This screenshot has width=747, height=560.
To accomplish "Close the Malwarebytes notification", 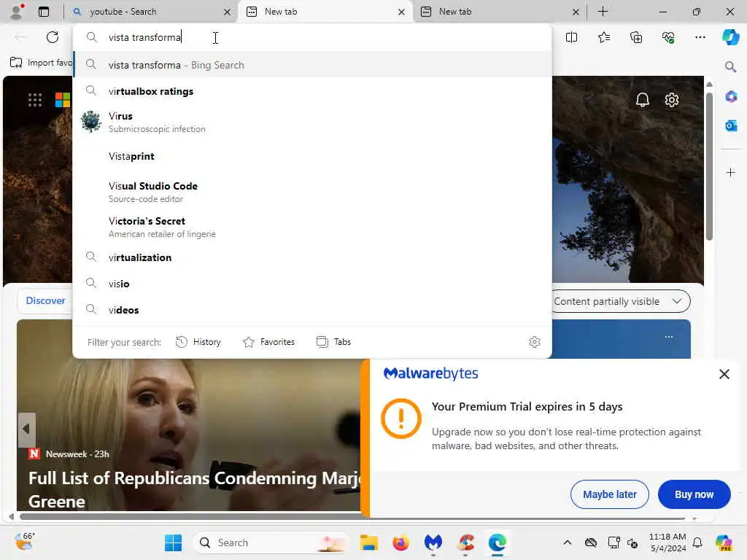I will coord(724,374).
